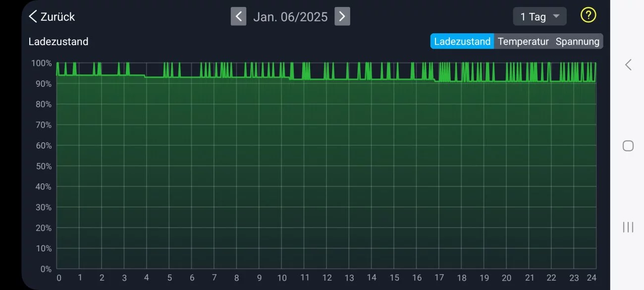
Task: Expand the 1 Tag dropdown arrow
Action: pos(556,16)
